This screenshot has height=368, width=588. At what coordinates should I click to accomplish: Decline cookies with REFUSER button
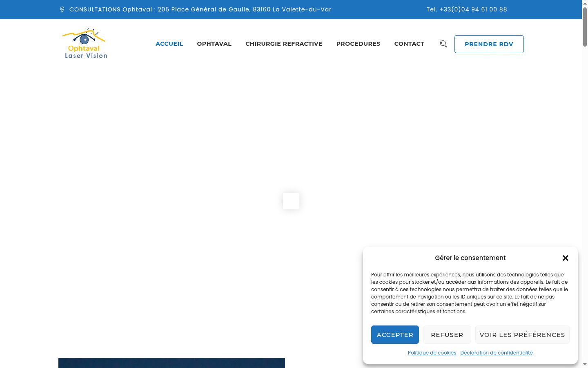(447, 334)
